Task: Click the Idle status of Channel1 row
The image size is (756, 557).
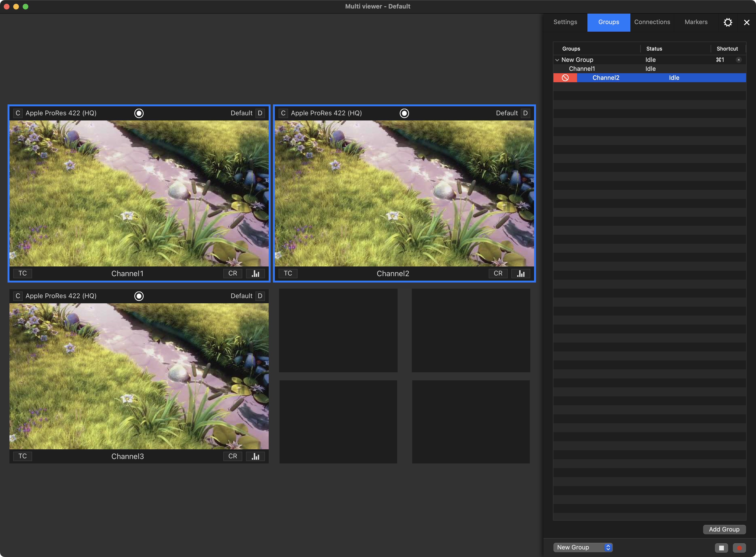Action: point(650,69)
